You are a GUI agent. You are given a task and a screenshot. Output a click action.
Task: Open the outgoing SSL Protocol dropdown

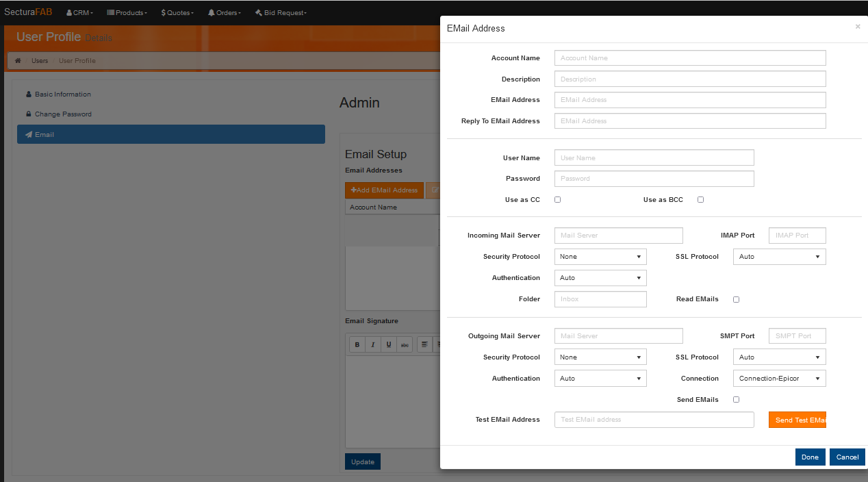(779, 357)
